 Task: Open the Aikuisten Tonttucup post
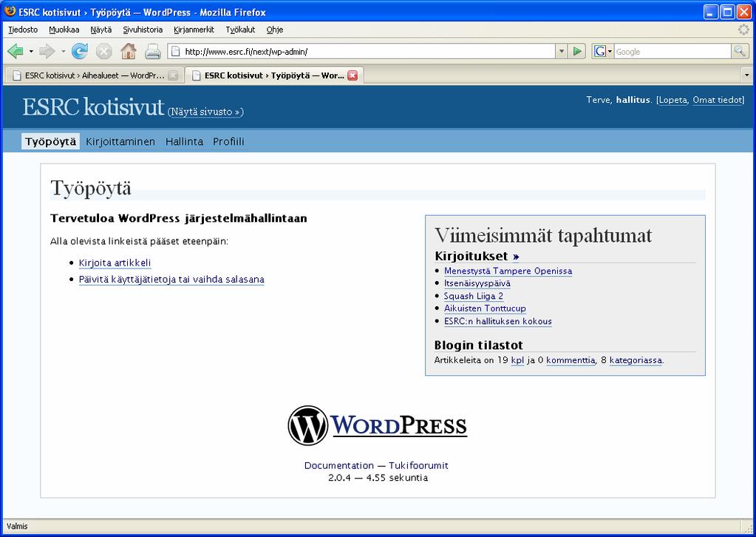coord(485,308)
